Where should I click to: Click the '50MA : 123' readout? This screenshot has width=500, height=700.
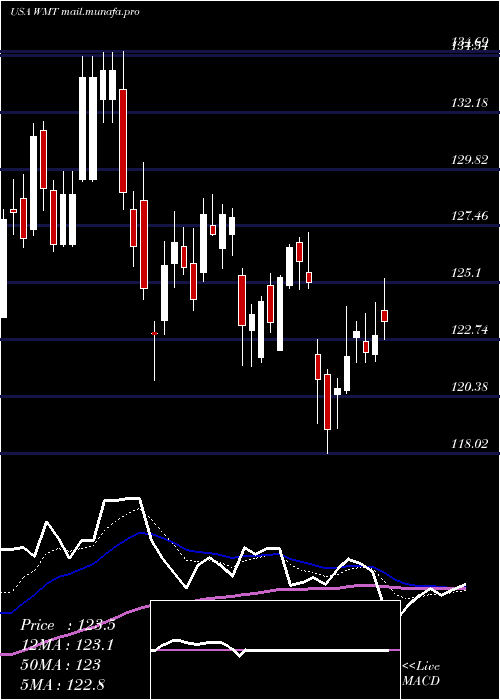pyautogui.click(x=60, y=665)
